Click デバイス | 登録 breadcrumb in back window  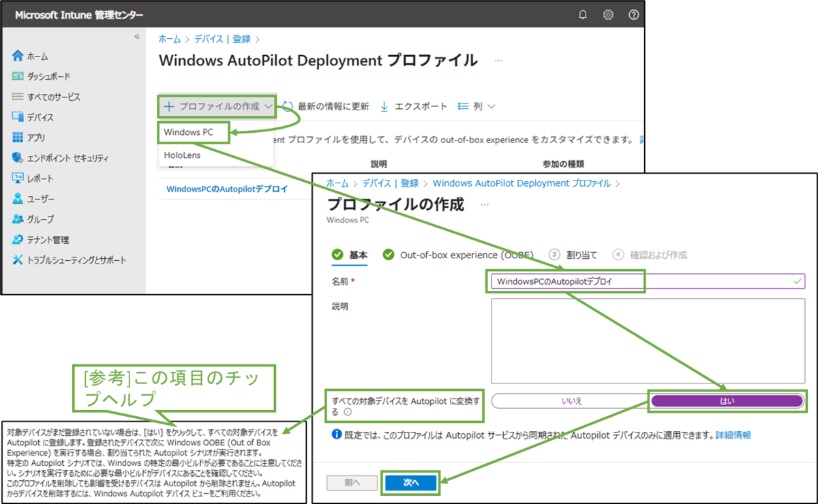pyautogui.click(x=222, y=40)
